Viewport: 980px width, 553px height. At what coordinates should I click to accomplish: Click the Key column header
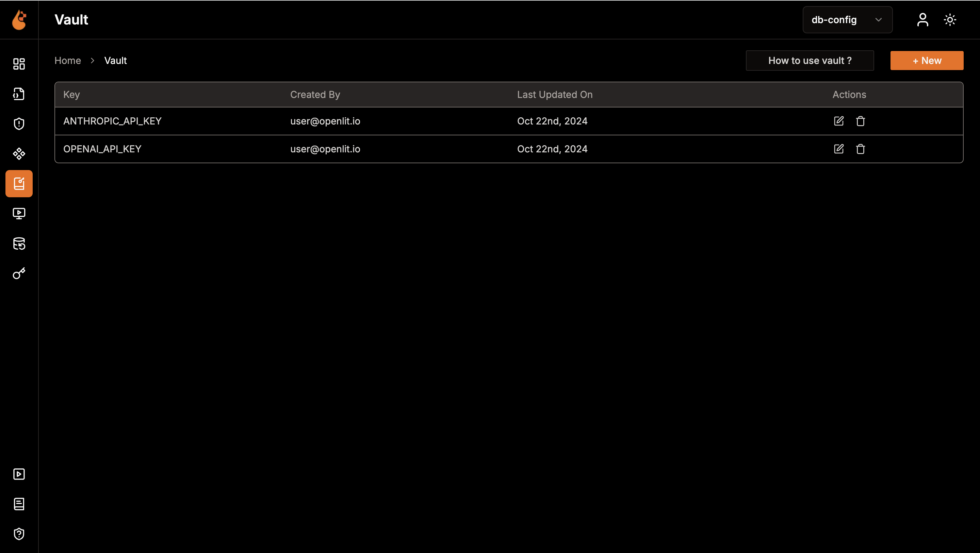tap(71, 95)
